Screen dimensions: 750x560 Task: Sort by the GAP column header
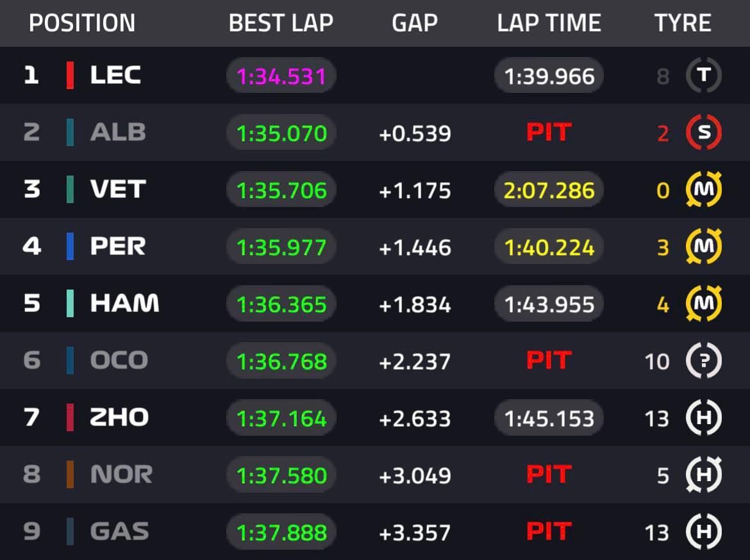415,23
